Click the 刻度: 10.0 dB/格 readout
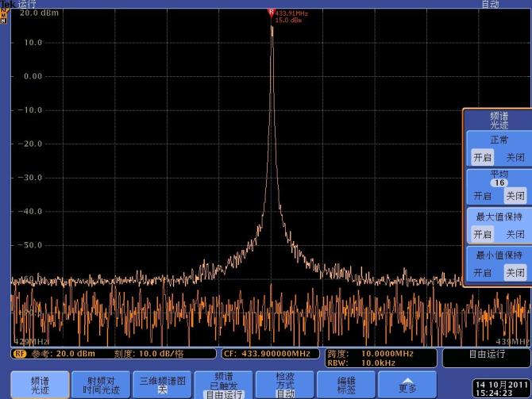The width and height of the screenshot is (532, 399). (x=148, y=354)
